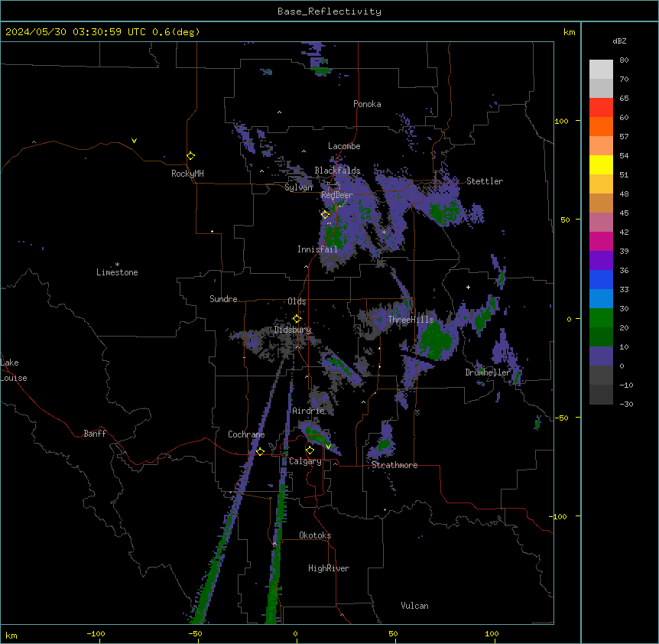Viewport: 659px width, 644px height.
Task: Click the Vulcan label
Action: [x=415, y=606]
